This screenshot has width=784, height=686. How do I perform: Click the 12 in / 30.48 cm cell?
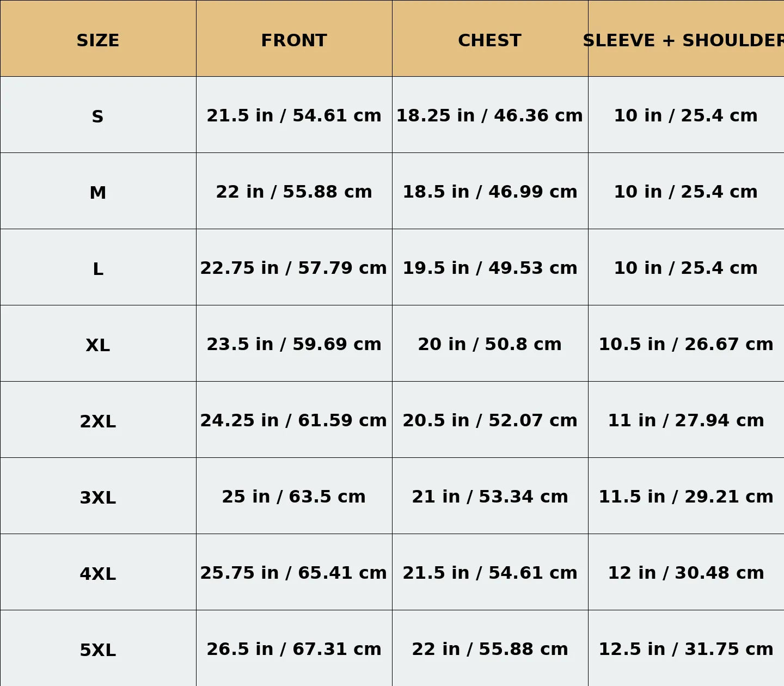coord(685,573)
